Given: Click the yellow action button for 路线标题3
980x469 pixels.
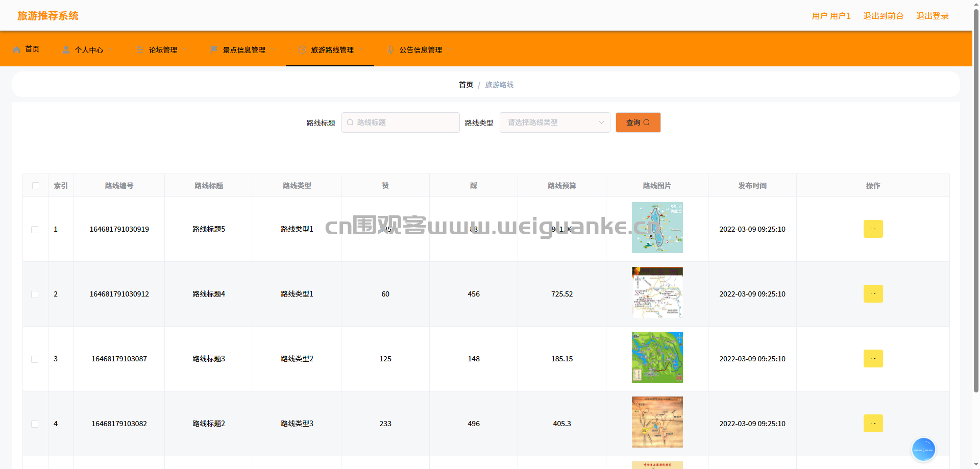Looking at the screenshot, I should click(873, 359).
